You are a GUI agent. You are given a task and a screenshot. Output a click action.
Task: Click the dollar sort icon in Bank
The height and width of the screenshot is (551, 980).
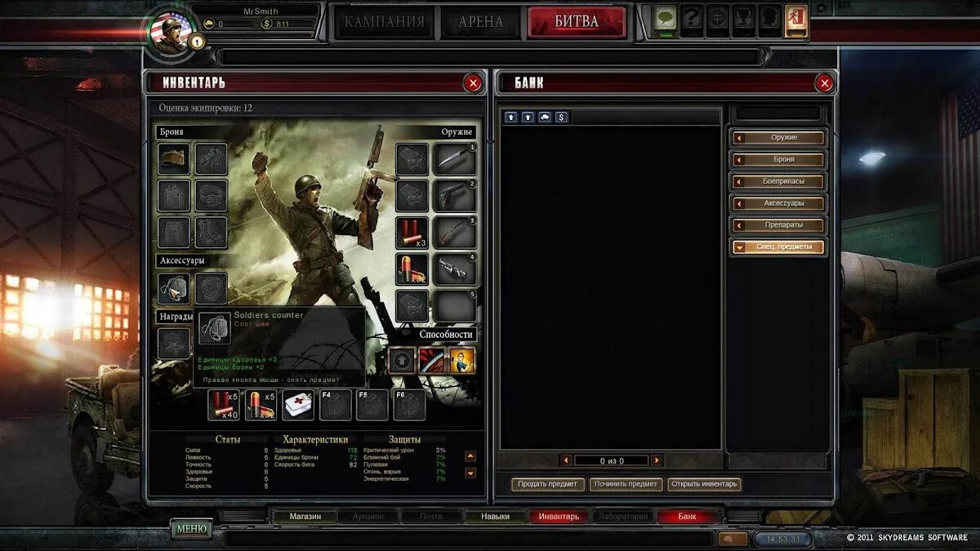562,118
